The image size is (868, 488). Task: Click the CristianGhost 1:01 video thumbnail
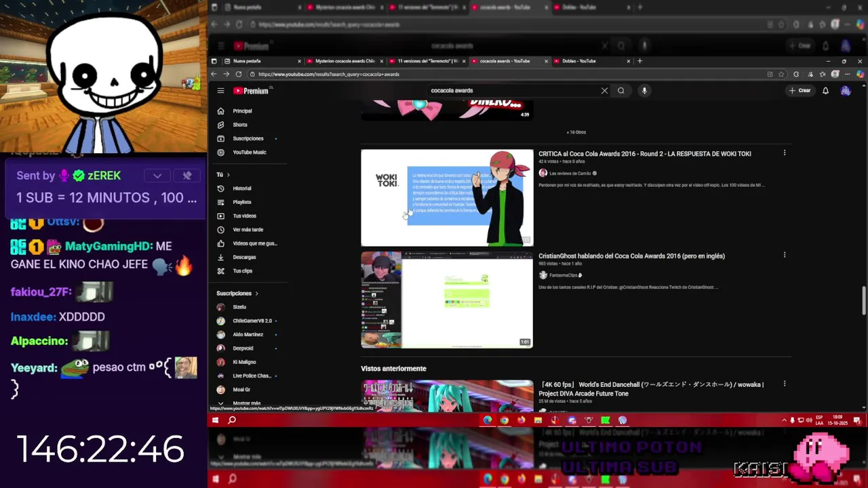447,300
